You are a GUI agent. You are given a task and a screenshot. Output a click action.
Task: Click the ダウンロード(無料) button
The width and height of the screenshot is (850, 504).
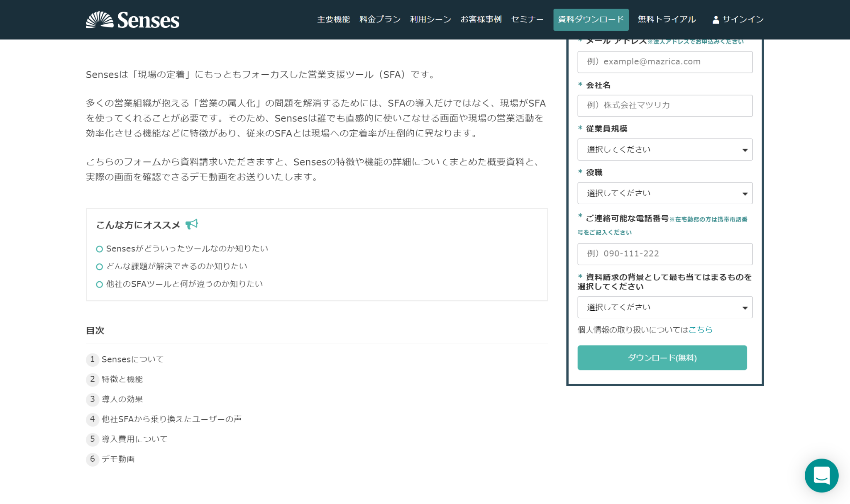pos(662,358)
